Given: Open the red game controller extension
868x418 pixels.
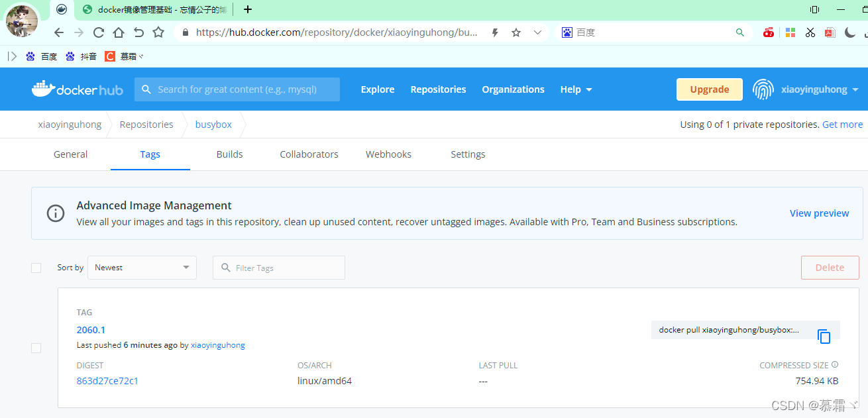Looking at the screenshot, I should tap(769, 32).
